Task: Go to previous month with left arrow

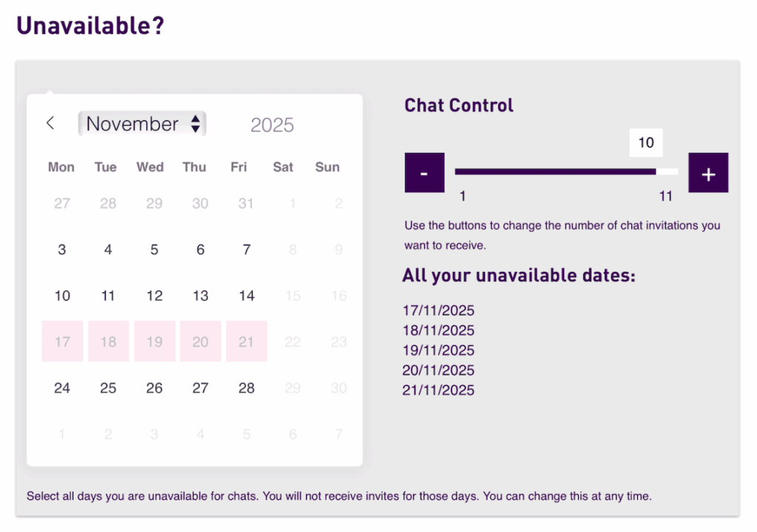Action: [x=50, y=123]
